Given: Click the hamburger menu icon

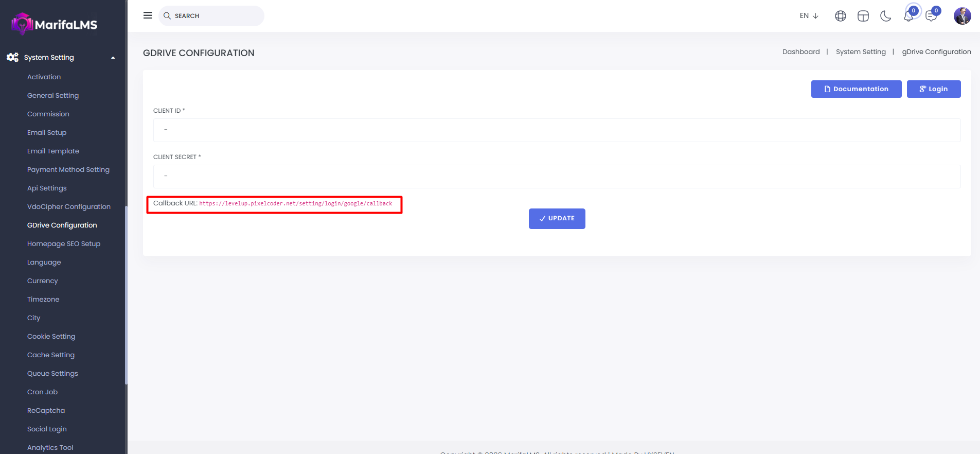Looking at the screenshot, I should point(148,15).
